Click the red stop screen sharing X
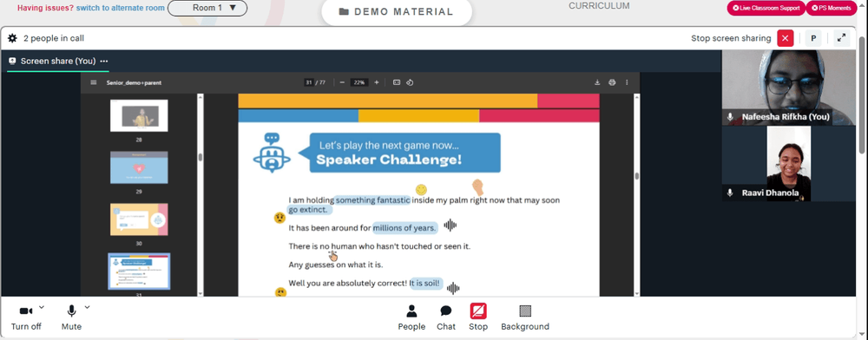The height and width of the screenshot is (340, 868). (x=785, y=38)
